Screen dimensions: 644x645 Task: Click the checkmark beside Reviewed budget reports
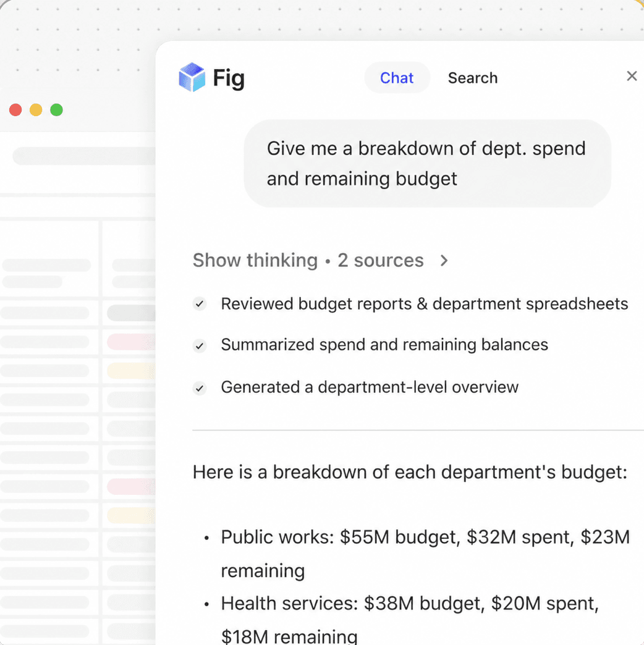(200, 304)
